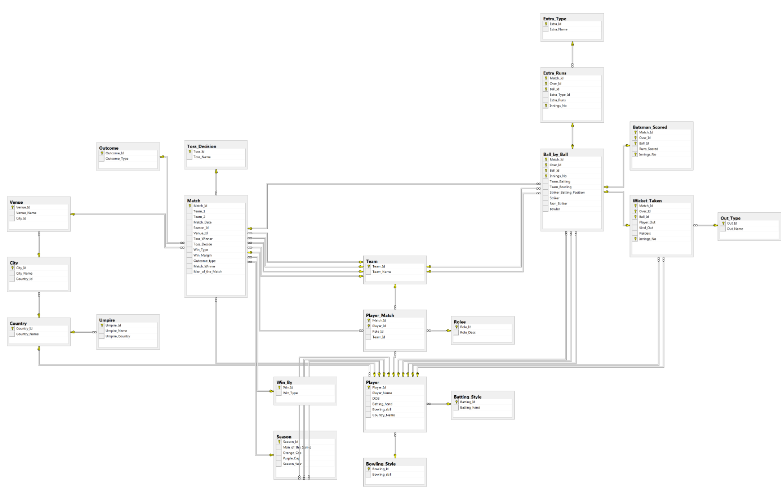Click the City_Id key icon in City table
The height and width of the screenshot is (495, 783).
pyautogui.click(x=12, y=268)
